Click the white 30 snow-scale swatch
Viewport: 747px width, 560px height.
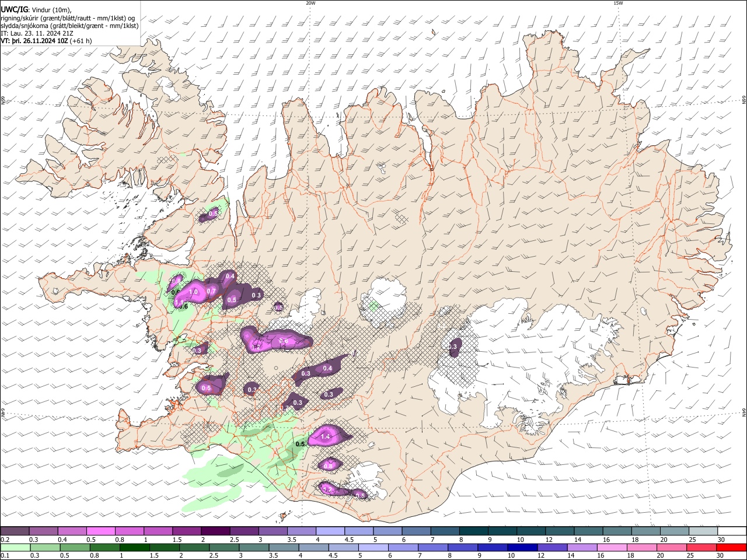[x=732, y=531]
